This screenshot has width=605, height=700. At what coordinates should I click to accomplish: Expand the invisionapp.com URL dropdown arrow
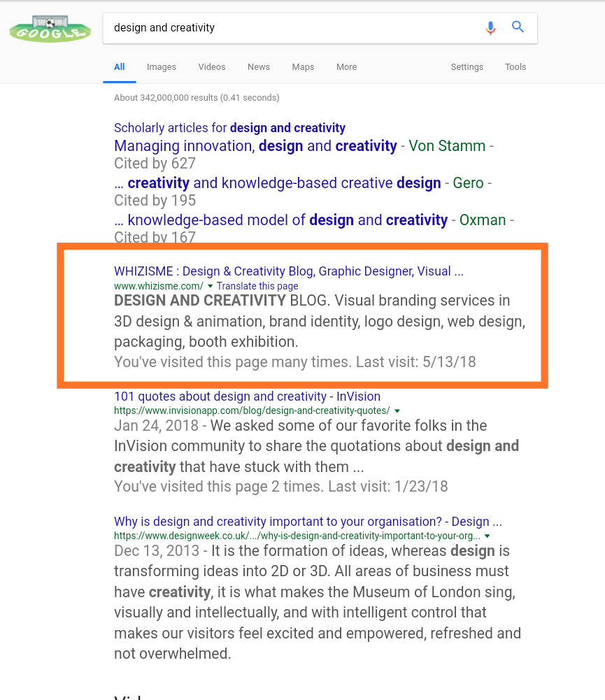397,410
